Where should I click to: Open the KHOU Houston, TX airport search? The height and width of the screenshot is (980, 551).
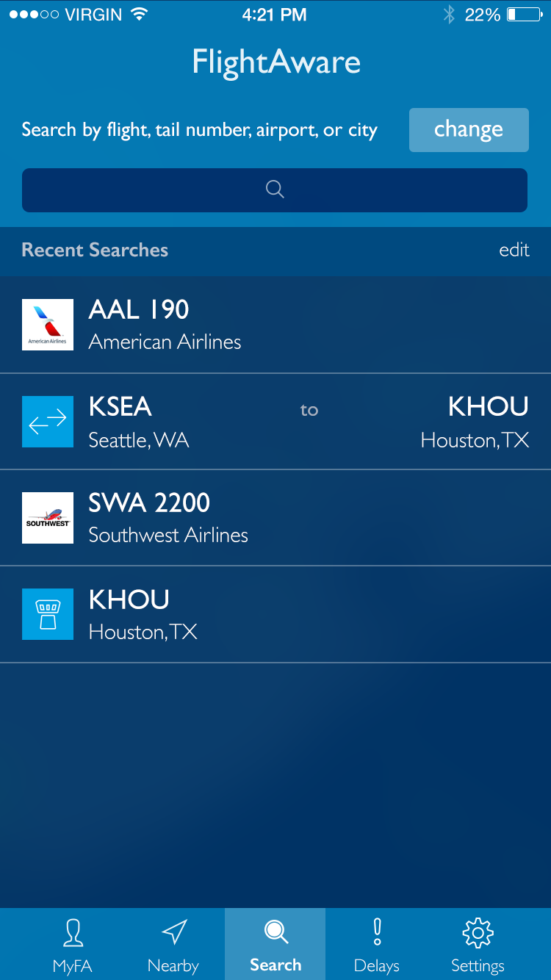[143, 614]
